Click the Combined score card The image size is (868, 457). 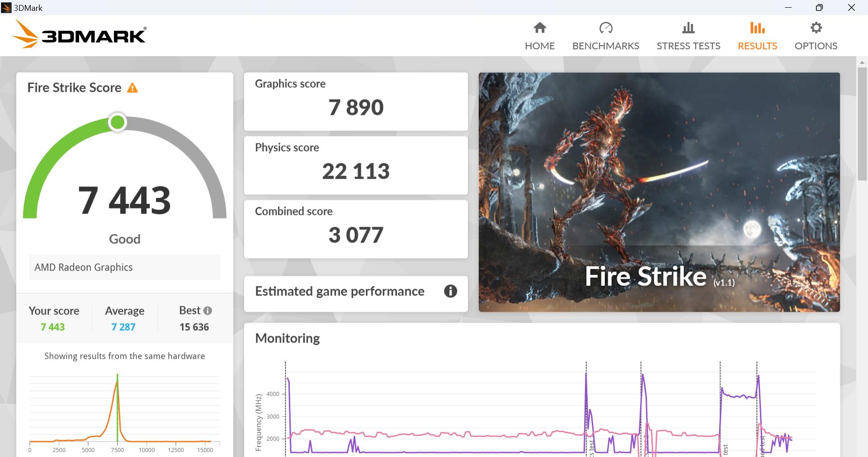356,229
